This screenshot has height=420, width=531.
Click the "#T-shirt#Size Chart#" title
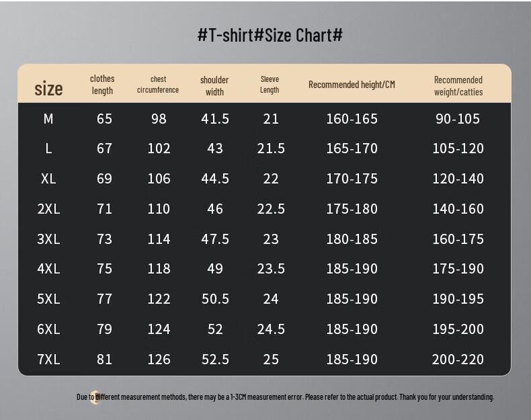pyautogui.click(x=270, y=35)
